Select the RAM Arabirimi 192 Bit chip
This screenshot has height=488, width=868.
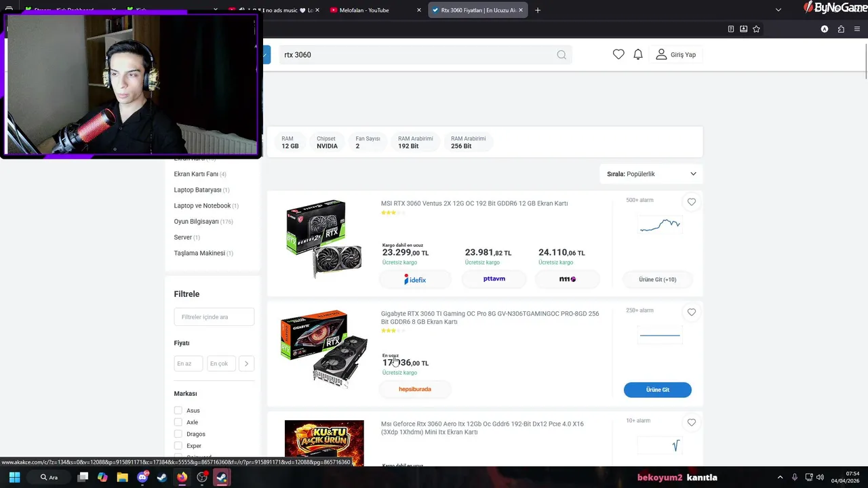(415, 142)
